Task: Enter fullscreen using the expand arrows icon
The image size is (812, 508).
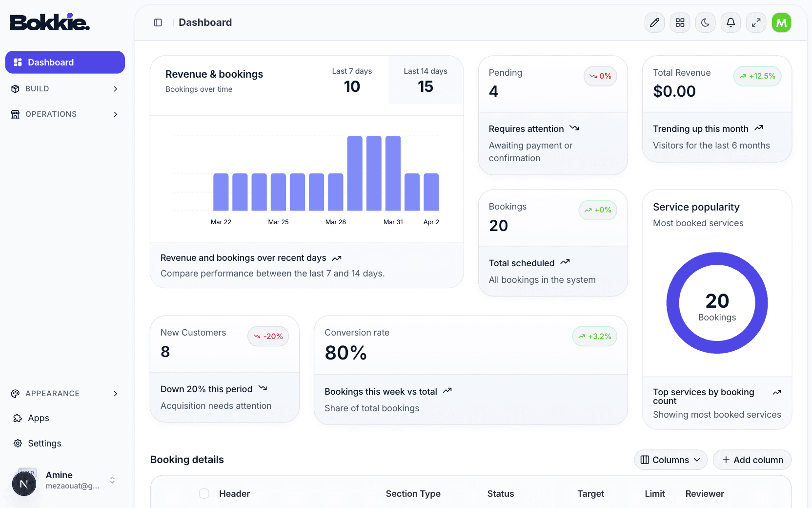Action: 756,22
